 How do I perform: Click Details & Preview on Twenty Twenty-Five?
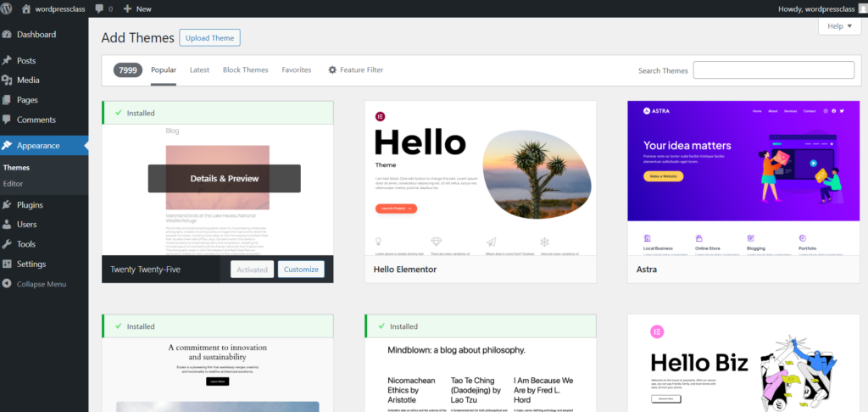point(224,178)
